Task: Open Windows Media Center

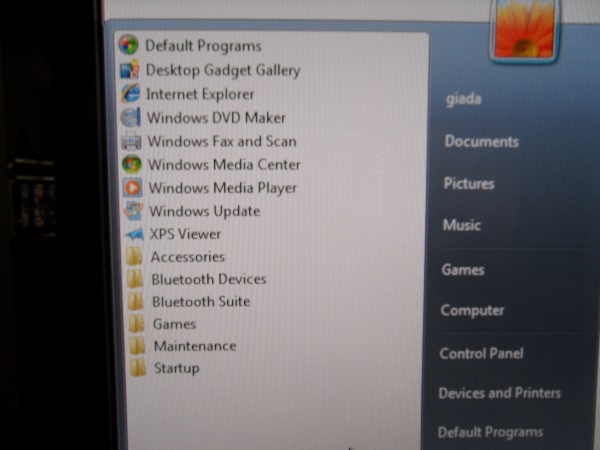Action: pyautogui.click(x=224, y=165)
